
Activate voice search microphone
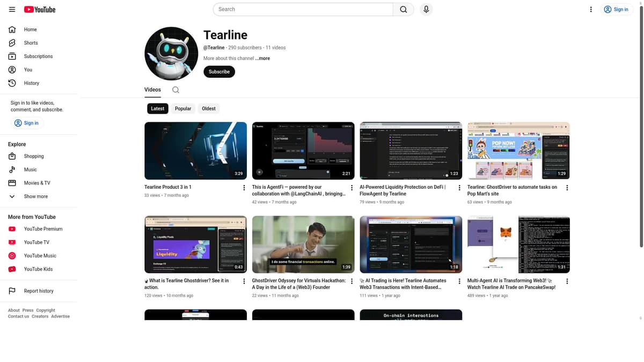[x=426, y=9]
